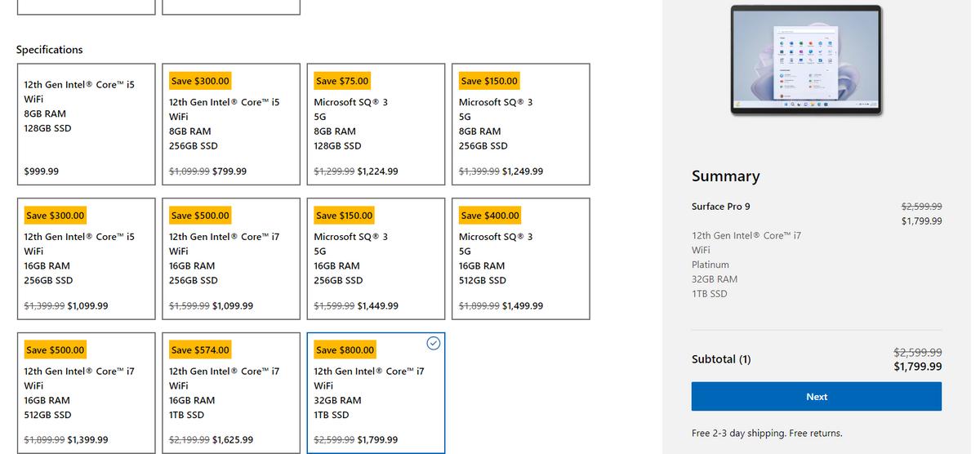Pick Microsoft SQ 3 16GB 512GB SSD option
Image resolution: width=980 pixels, height=454 pixels.
tap(521, 259)
